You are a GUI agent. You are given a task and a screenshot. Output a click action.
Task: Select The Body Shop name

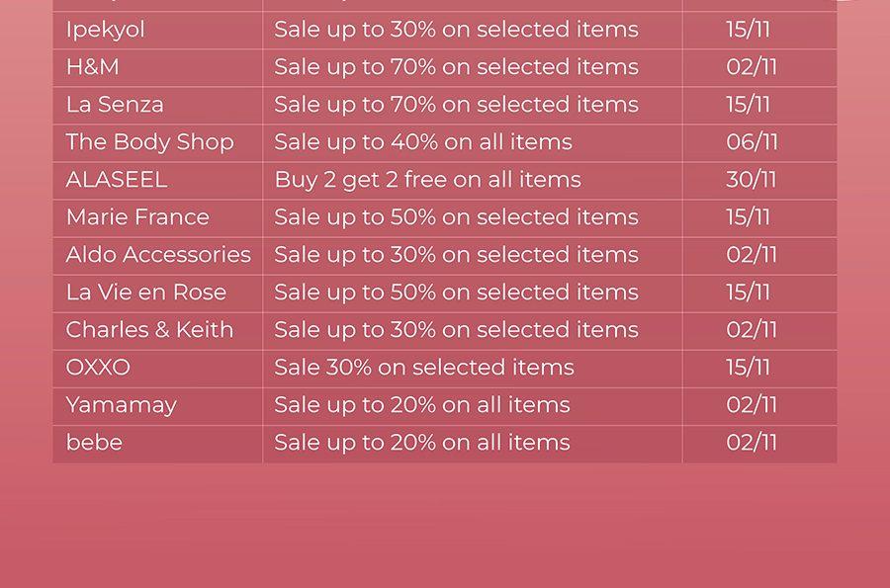click(150, 142)
